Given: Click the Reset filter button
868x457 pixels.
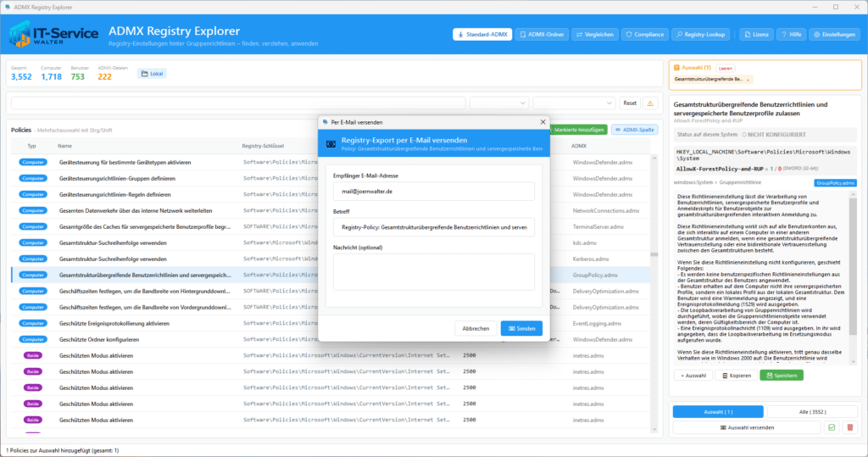Looking at the screenshot, I should (630, 103).
